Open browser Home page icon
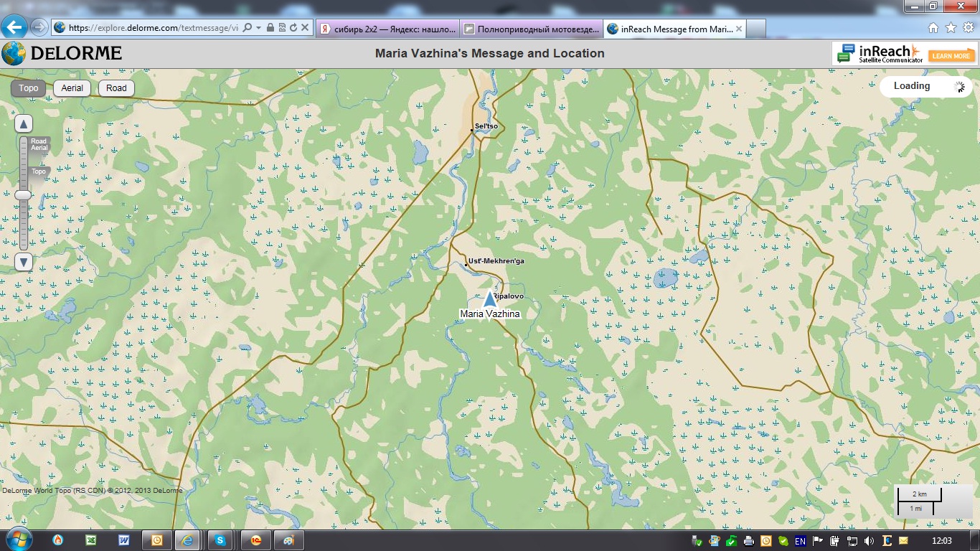This screenshot has height=551, width=980. [x=933, y=28]
